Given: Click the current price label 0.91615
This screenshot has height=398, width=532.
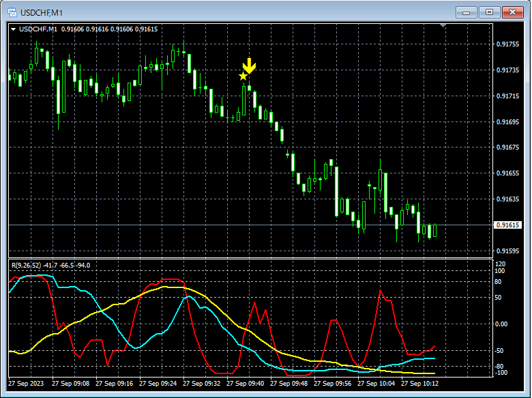Looking at the screenshot, I should 508,225.
